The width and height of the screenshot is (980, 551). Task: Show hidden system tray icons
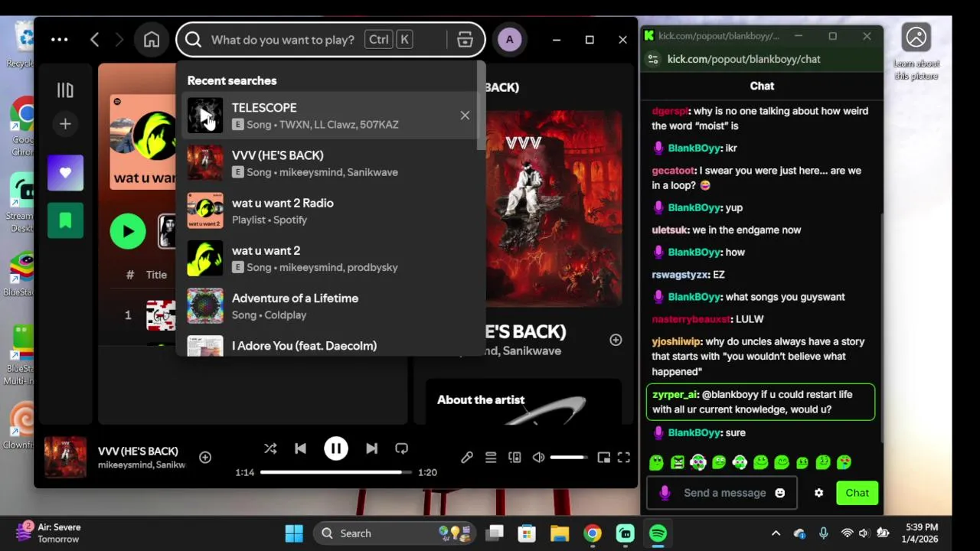click(x=776, y=533)
